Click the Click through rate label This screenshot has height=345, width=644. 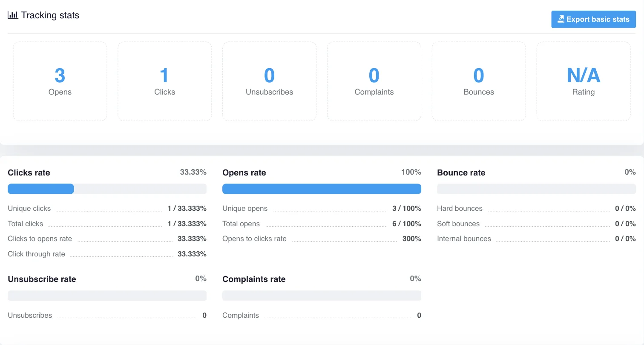point(37,254)
